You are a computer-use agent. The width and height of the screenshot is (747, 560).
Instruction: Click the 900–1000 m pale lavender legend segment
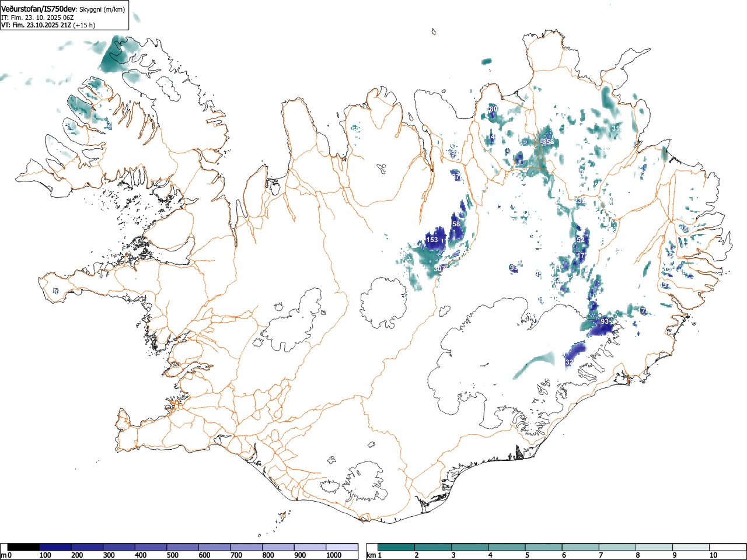[x=310, y=547]
